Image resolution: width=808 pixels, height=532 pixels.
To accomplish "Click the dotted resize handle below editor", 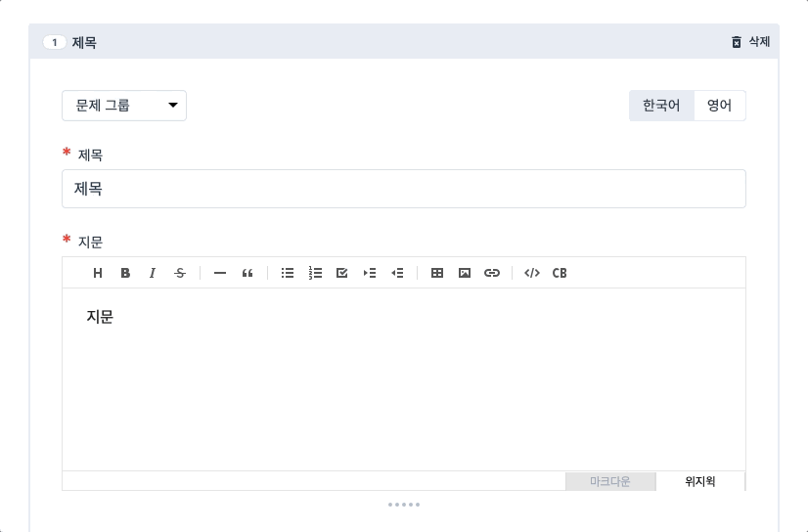I will 404,505.
